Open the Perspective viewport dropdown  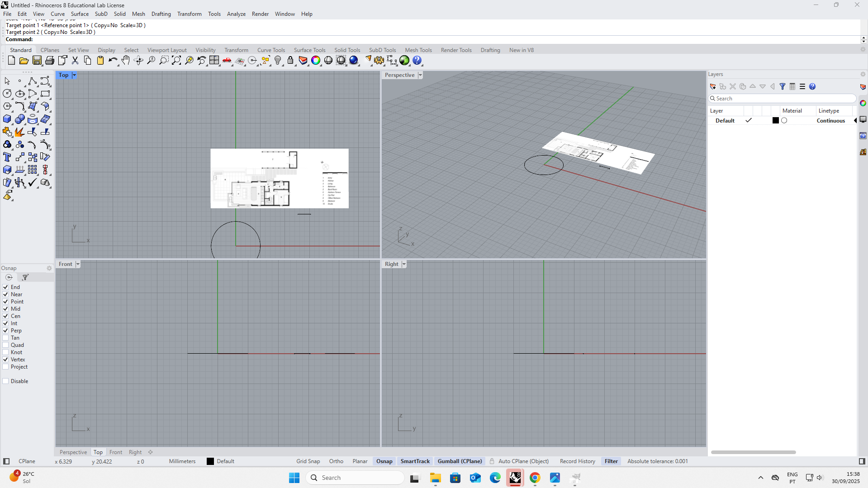point(420,75)
